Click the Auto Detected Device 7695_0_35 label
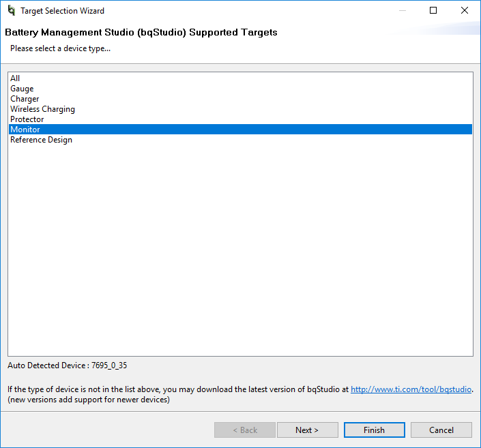 click(x=67, y=365)
